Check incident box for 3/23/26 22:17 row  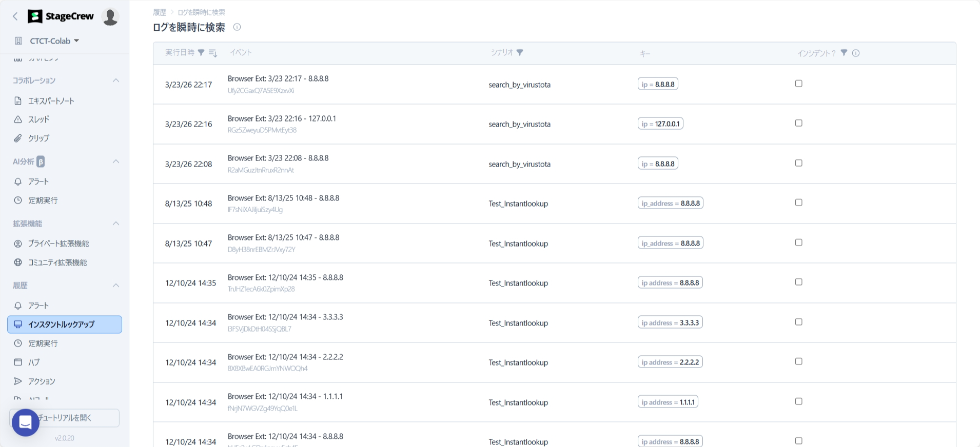(798, 84)
